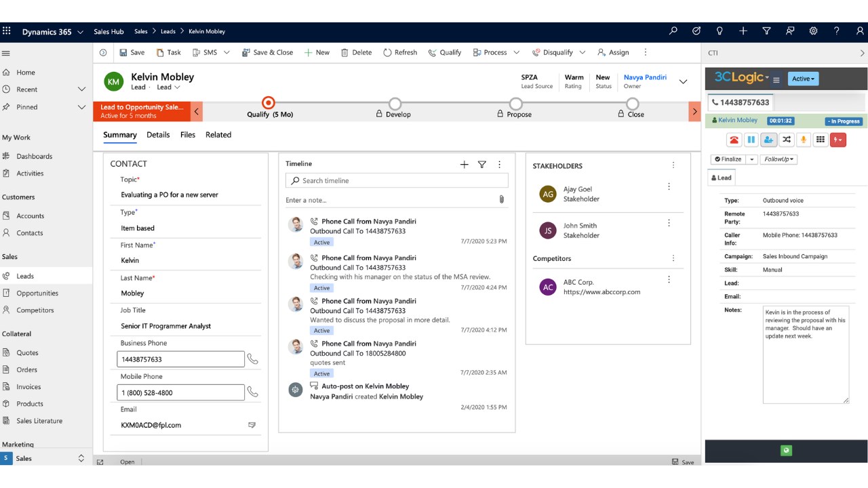Open the Dynamics 365 app switcher dropdown
Image resolution: width=868 pixels, height=488 pixels.
pyautogui.click(x=81, y=32)
